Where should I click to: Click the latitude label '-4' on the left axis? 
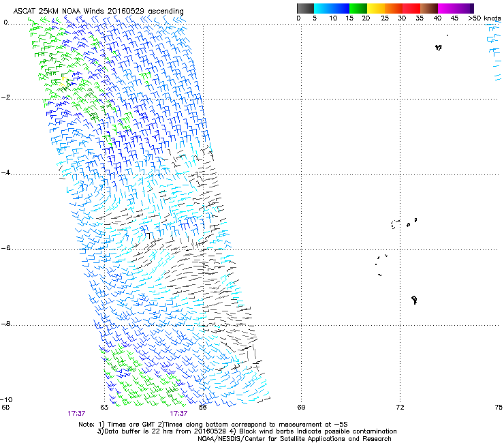(5, 172)
